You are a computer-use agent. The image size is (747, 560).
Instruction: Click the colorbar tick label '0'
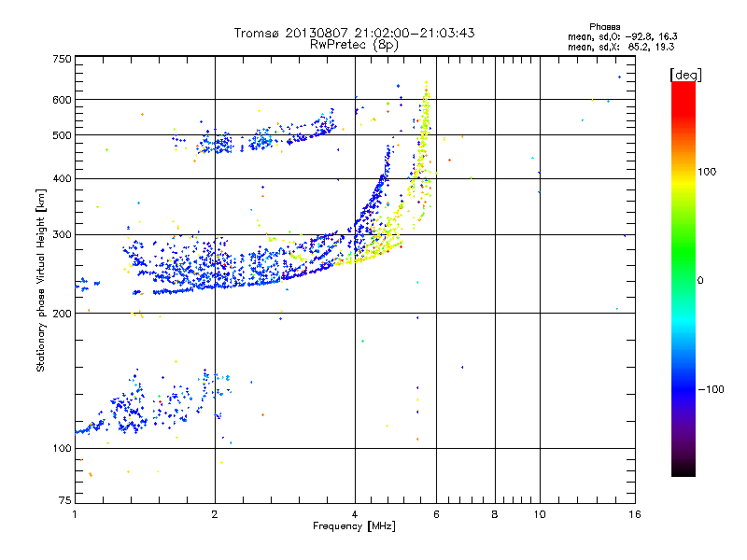tap(700, 280)
